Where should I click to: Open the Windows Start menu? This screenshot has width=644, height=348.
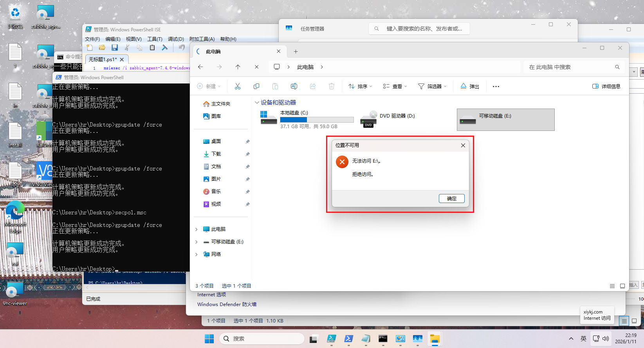click(209, 339)
